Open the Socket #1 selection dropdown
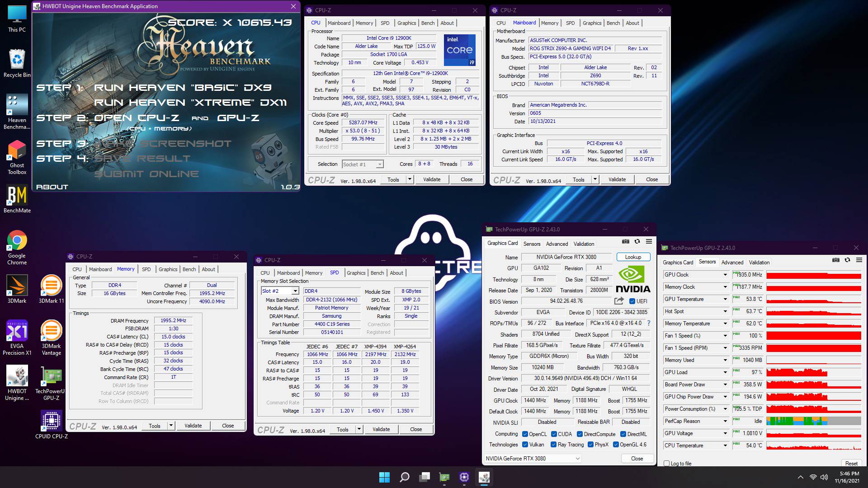The image size is (868, 488). tap(363, 164)
